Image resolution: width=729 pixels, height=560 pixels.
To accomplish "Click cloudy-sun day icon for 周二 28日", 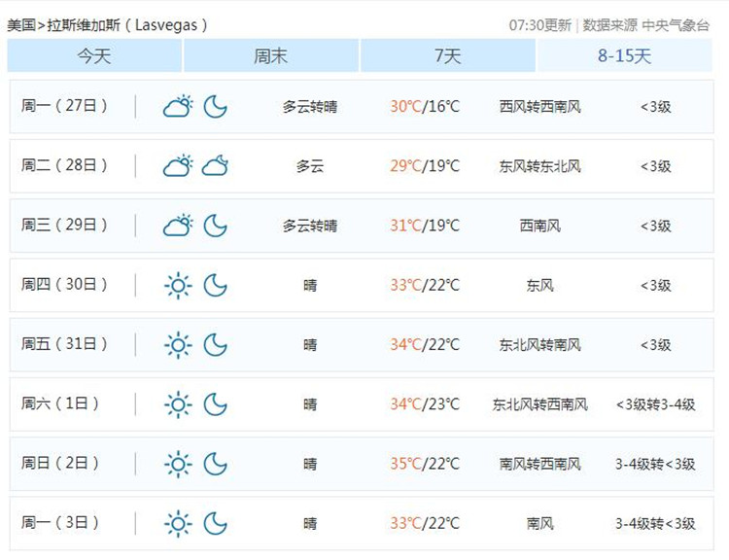I will (178, 166).
